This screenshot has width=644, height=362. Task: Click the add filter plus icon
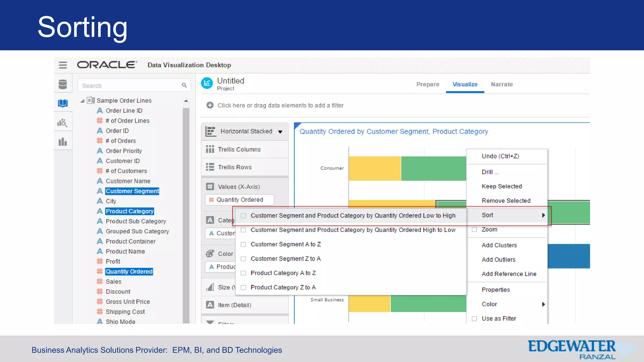tap(210, 105)
